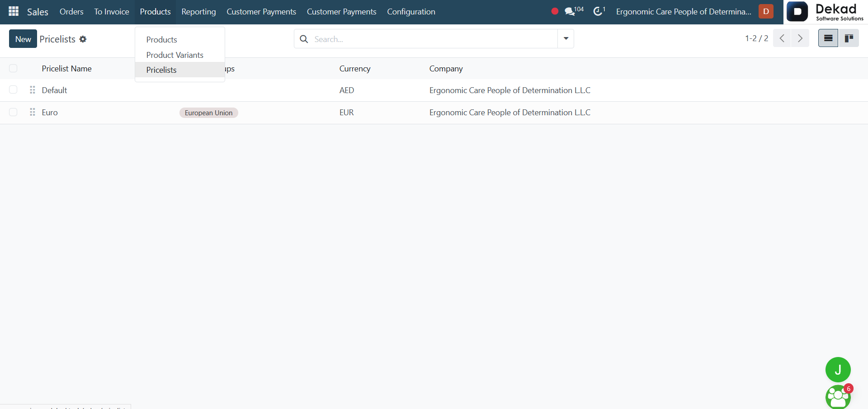Select Product Variants in the dropdown
The image size is (868, 409).
(180, 55)
